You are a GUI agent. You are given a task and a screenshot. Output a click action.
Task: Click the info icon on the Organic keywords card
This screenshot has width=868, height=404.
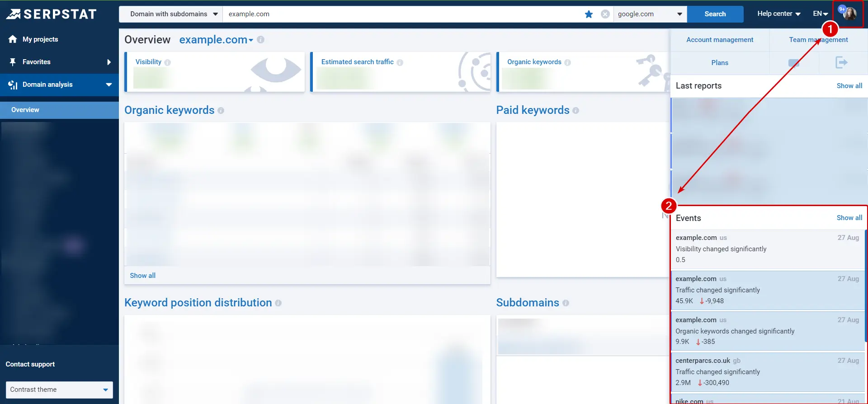coord(567,62)
